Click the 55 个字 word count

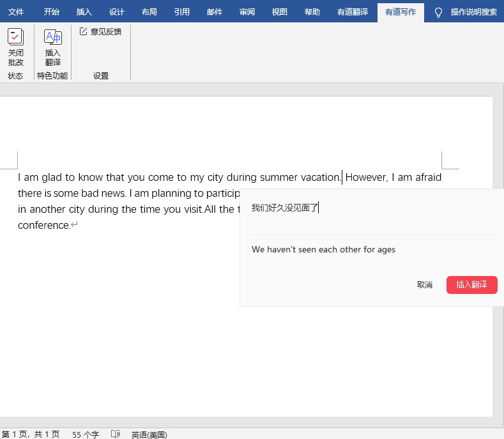pos(86,434)
